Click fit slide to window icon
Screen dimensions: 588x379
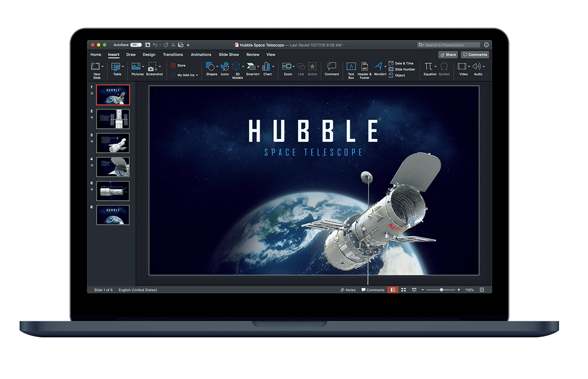tap(482, 290)
